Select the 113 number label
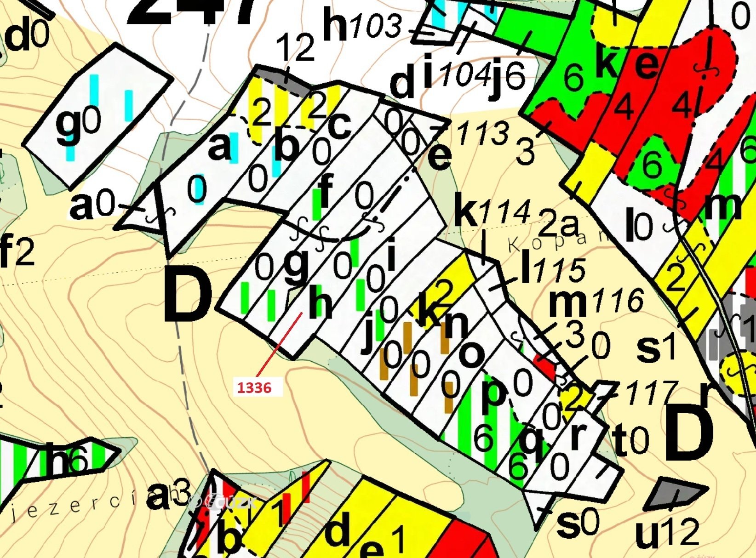Viewport: 756px width, 558px height. pos(482,133)
